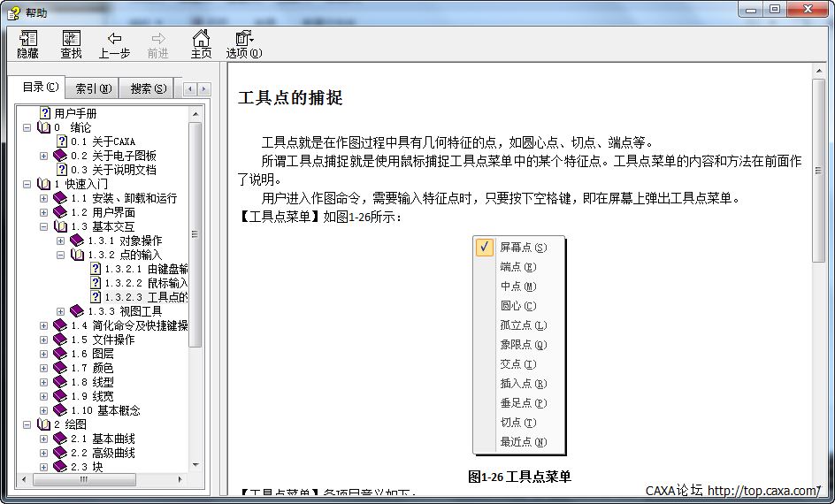The image size is (835, 504).
Task: Select the 2.3 块 tree entry
Action: click(87, 467)
